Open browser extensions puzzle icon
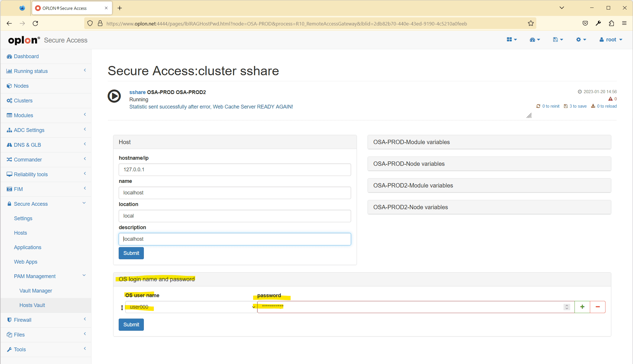 611,23
